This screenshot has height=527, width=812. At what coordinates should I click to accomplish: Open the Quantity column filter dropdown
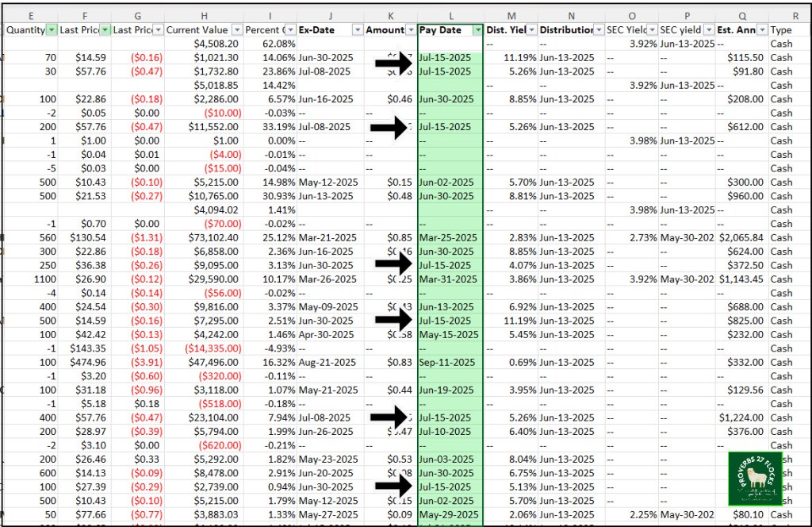pyautogui.click(x=52, y=30)
